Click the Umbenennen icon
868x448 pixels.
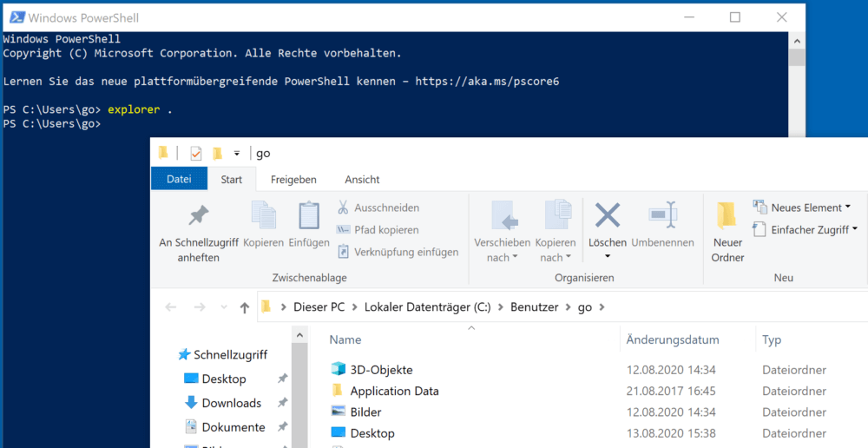pos(662,214)
